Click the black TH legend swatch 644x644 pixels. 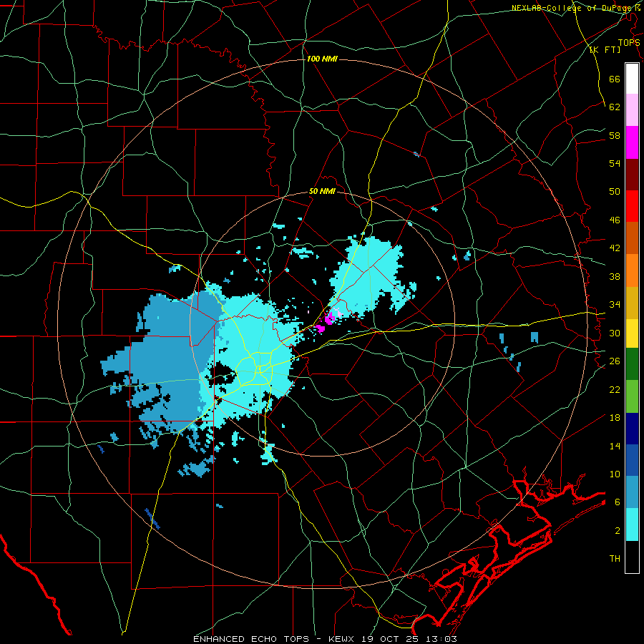tap(632, 557)
